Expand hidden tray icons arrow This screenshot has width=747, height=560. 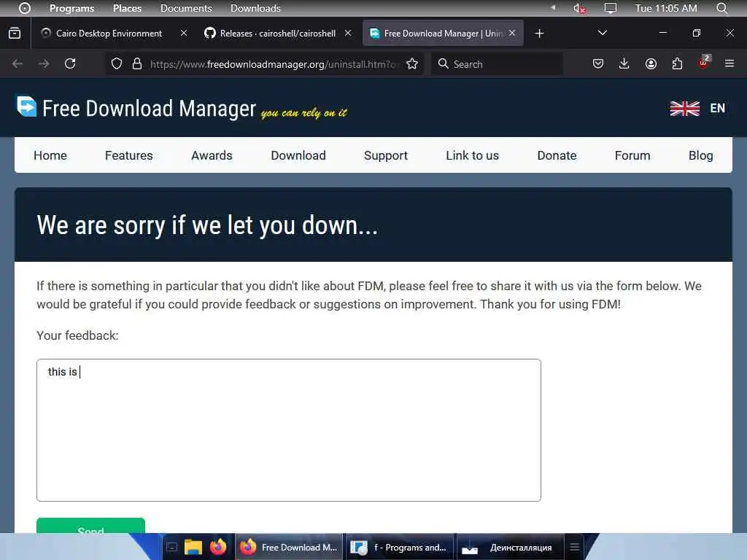click(553, 7)
